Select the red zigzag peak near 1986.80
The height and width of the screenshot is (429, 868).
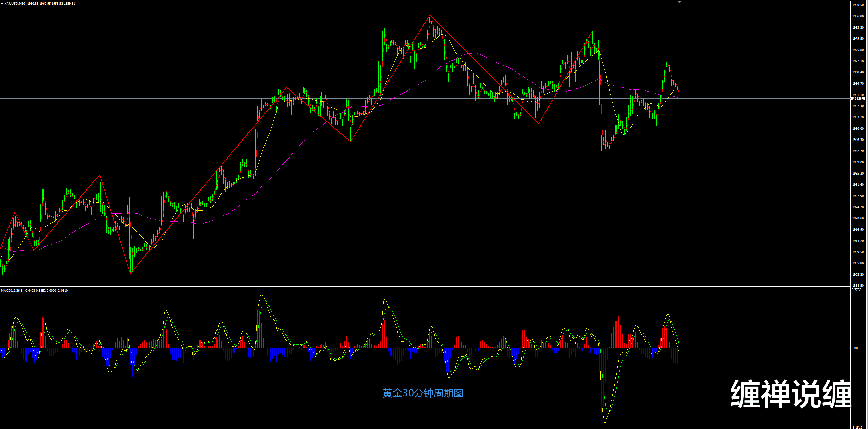coord(430,15)
